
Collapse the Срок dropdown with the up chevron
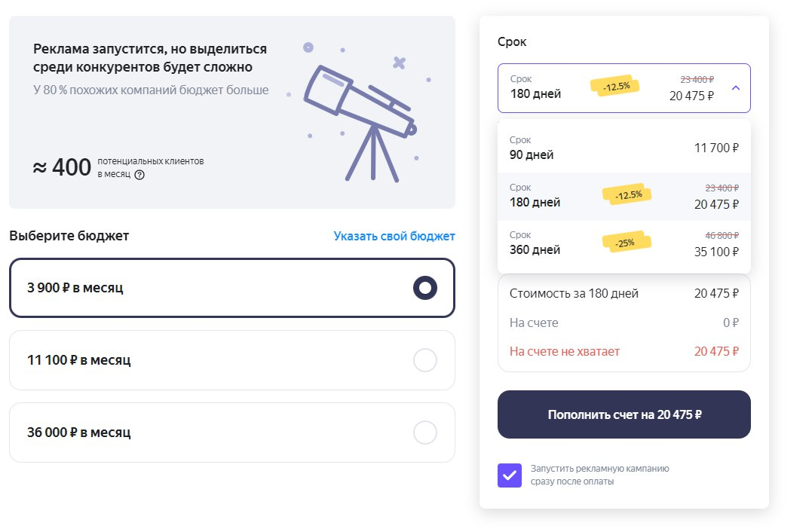pyautogui.click(x=737, y=87)
